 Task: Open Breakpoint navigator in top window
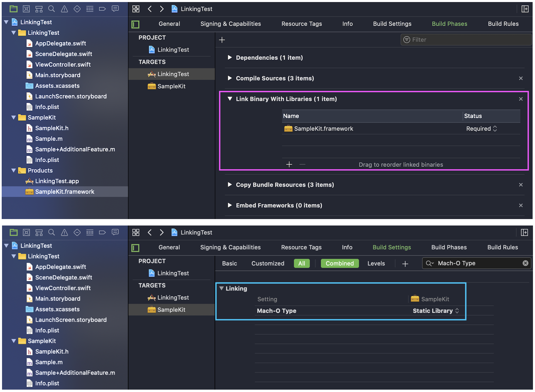[102, 9]
